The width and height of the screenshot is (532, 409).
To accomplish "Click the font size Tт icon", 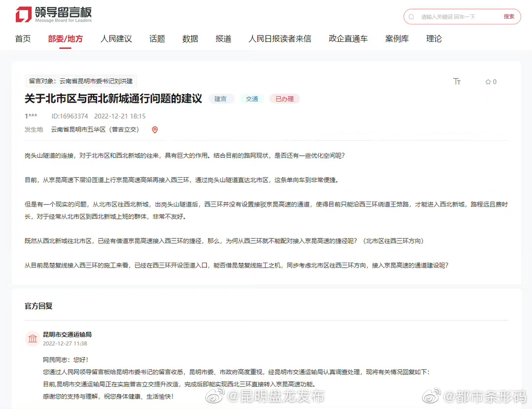I will click(x=457, y=81).
